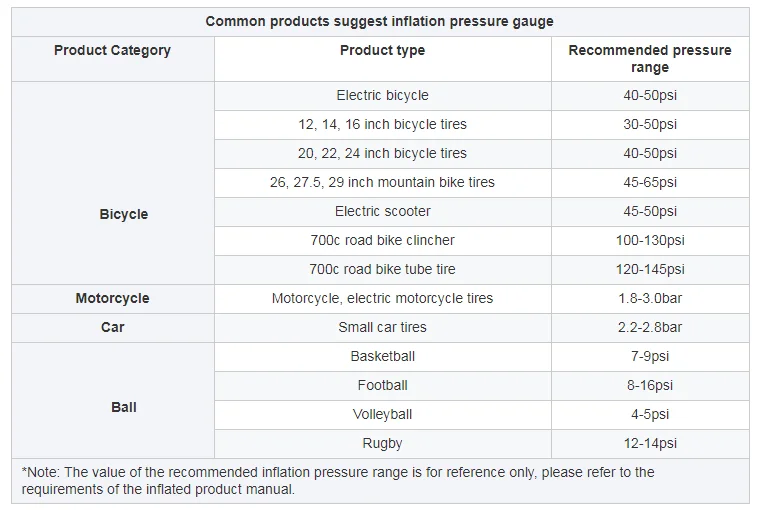
Task: Click the table title about inflation pressure gauge
Action: point(379,21)
